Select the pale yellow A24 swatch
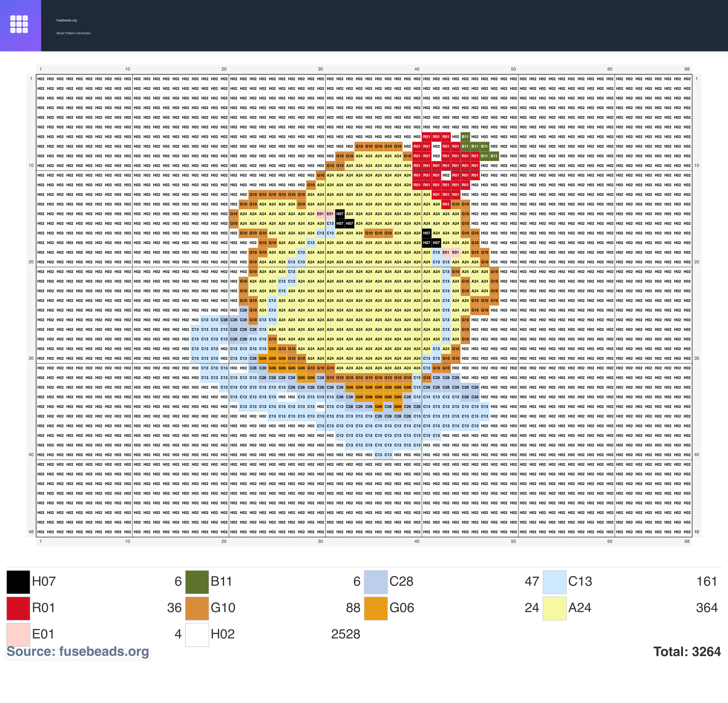728x703 pixels. click(555, 608)
